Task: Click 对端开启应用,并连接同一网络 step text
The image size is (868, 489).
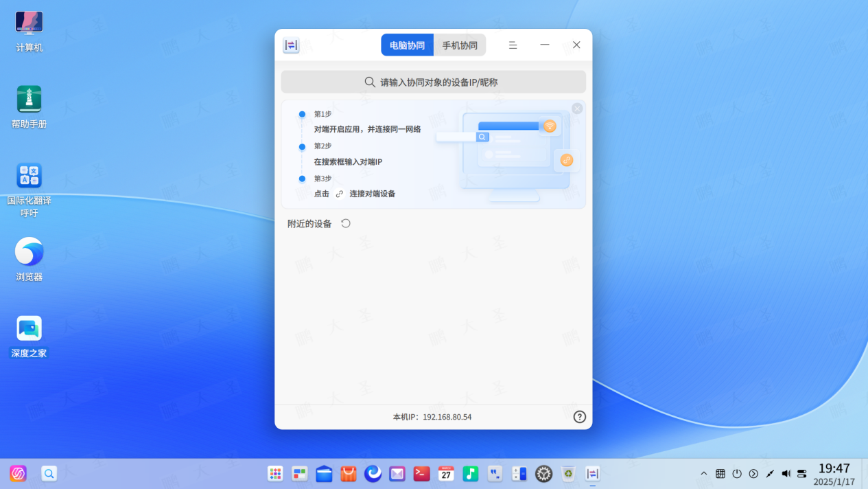Action: [x=368, y=129]
